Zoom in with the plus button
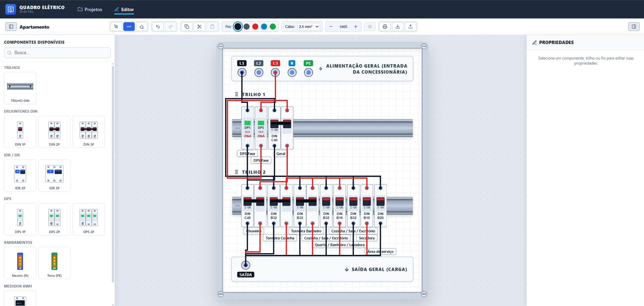644x306 pixels. coord(356,27)
